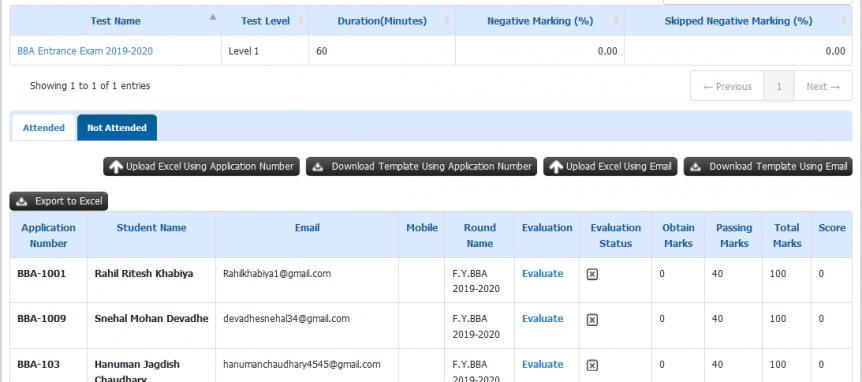Open BBA Entrance Exam 2019-2020 link
Screen dimensions: 862x382
coord(85,51)
